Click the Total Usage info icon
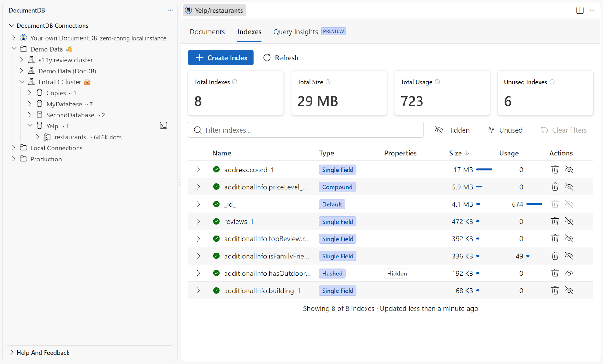This screenshot has height=364, width=603. tap(437, 82)
